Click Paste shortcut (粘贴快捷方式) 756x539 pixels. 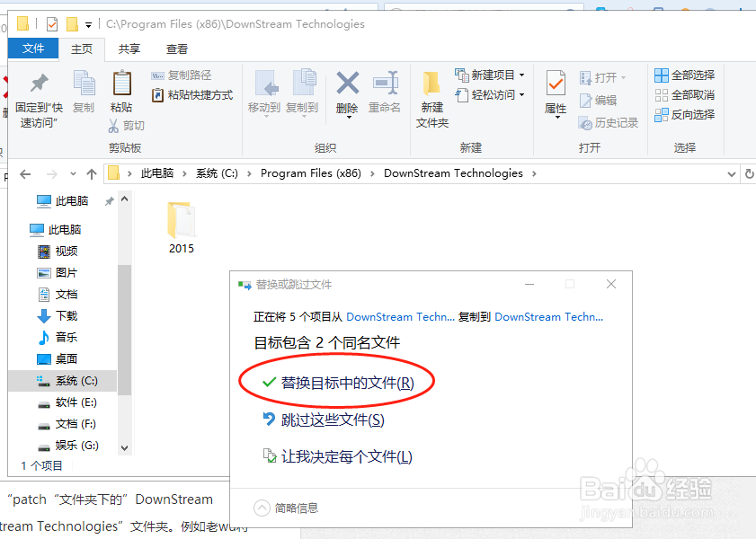[192, 95]
